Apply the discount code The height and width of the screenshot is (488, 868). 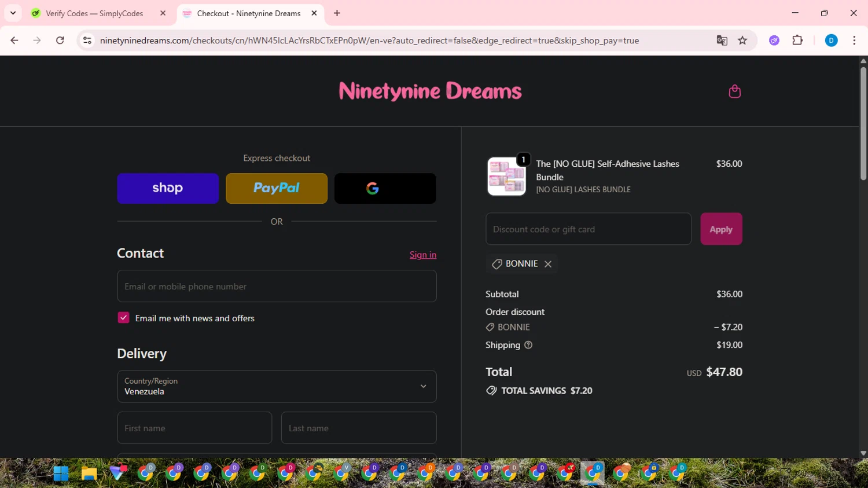[721, 229]
